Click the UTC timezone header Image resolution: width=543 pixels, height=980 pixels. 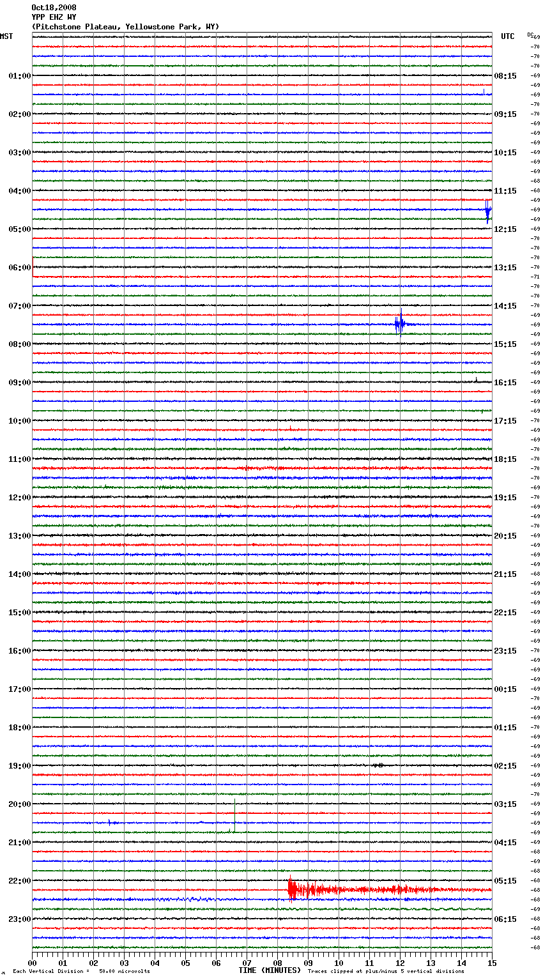click(x=508, y=36)
